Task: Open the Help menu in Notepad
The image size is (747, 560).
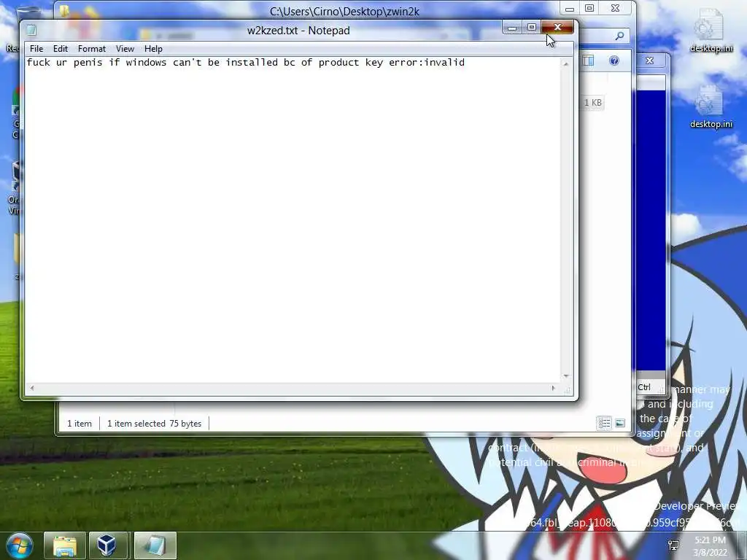Action: 153,49
